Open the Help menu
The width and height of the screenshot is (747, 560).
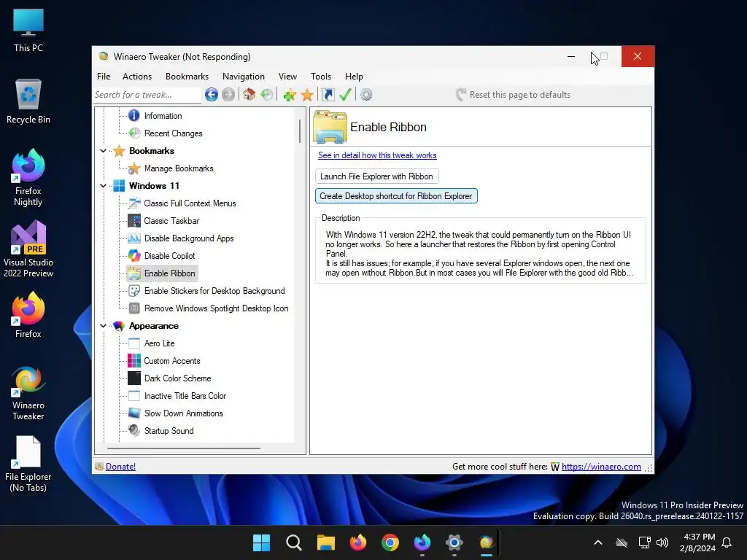(x=354, y=76)
